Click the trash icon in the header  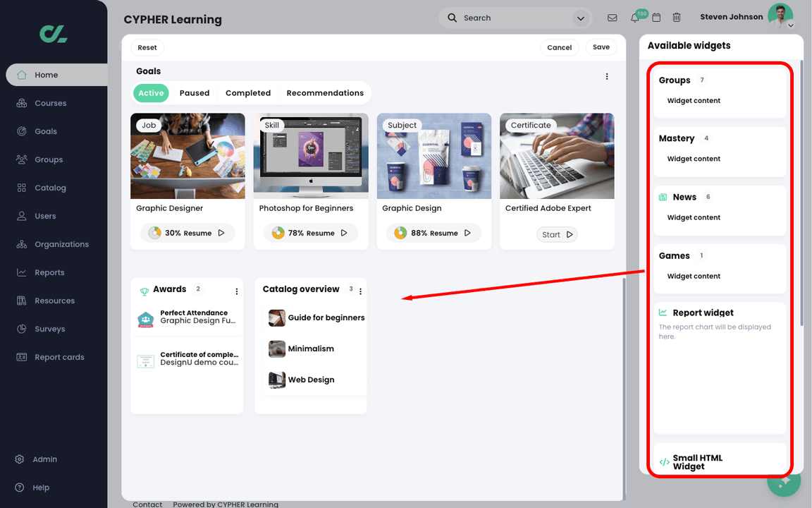(677, 17)
